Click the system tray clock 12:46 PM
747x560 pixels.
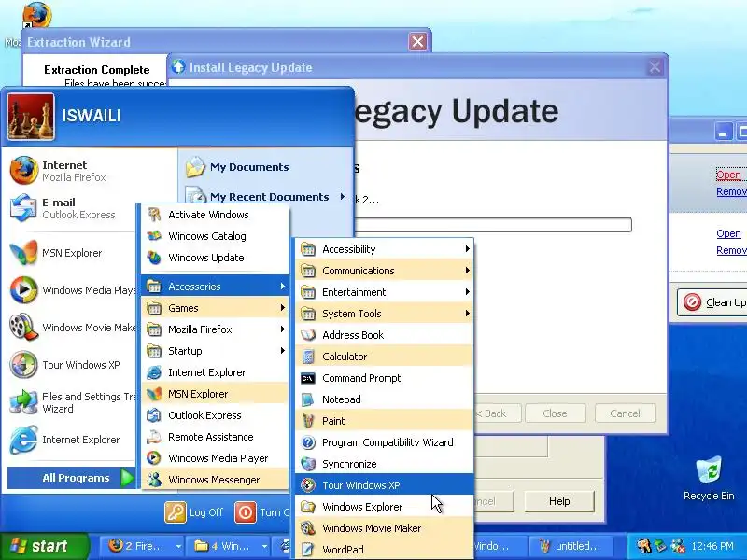(x=712, y=546)
